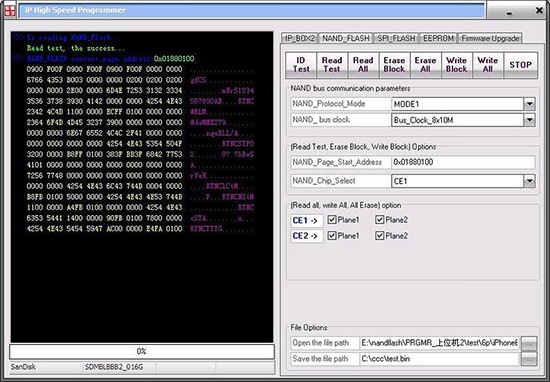Browse for the open file path
Image resolution: width=550 pixels, height=382 pixels.
click(529, 344)
